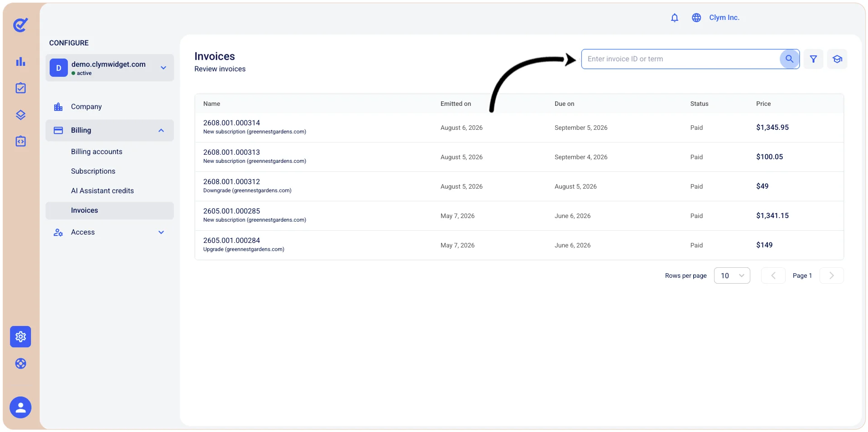Click the Clym logo icon

20,25
